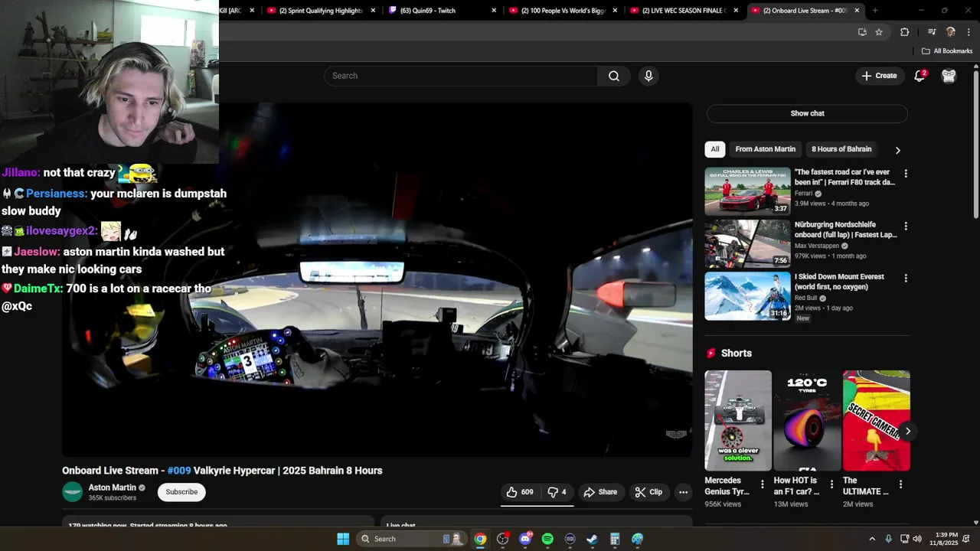The width and height of the screenshot is (980, 551).
Task: Open Steam from taskbar
Action: tap(592, 539)
